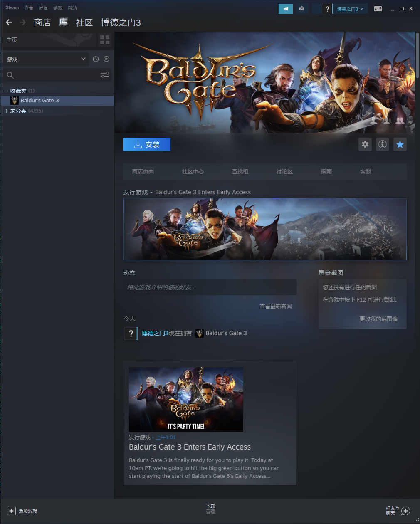Open the 查找组 link
The height and width of the screenshot is (524, 420).
(x=240, y=171)
